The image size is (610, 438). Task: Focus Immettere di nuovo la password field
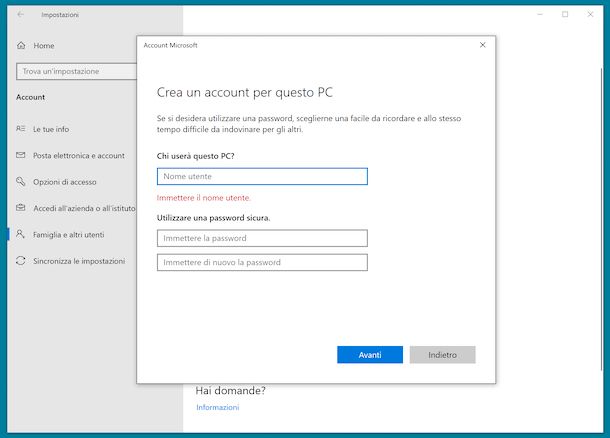[x=262, y=262]
